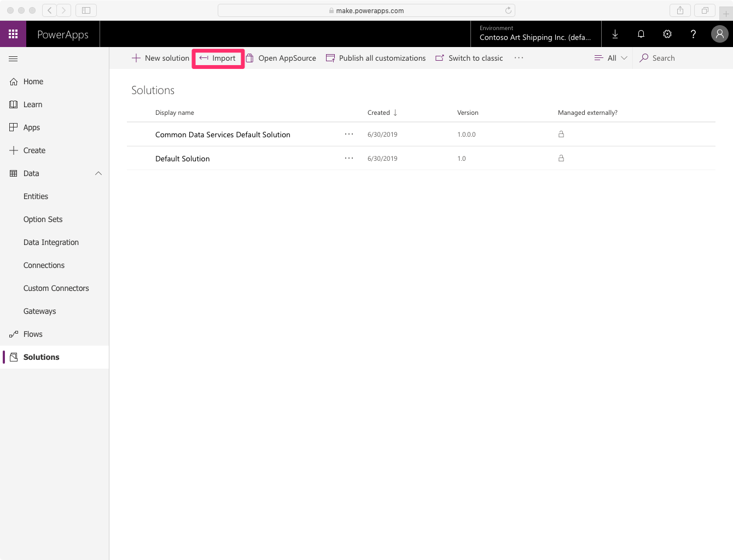This screenshot has height=560, width=733.
Task: Open a new Safari tab
Action: click(x=726, y=13)
